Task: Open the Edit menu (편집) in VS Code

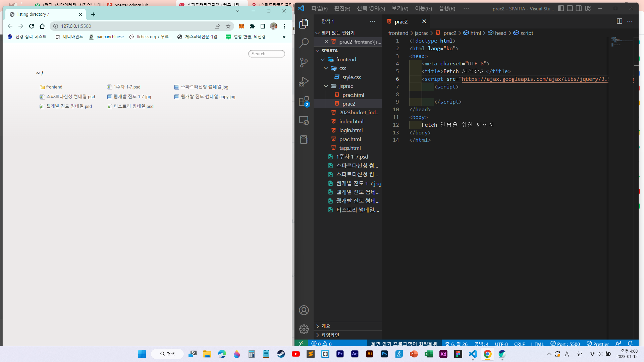Action: tap(342, 8)
